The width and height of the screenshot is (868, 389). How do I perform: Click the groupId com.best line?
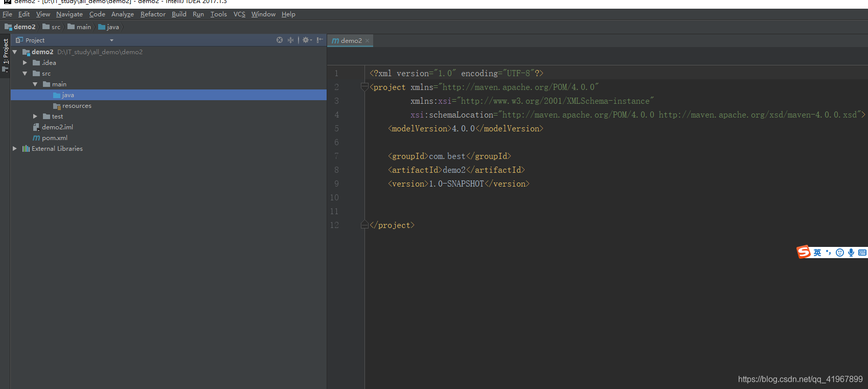[449, 156]
